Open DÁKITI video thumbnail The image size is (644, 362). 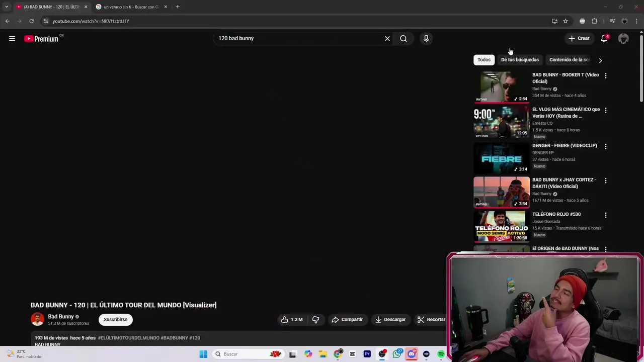(502, 192)
